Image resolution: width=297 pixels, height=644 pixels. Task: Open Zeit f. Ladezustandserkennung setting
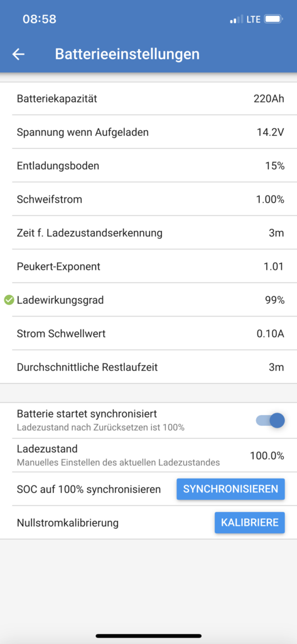click(148, 233)
